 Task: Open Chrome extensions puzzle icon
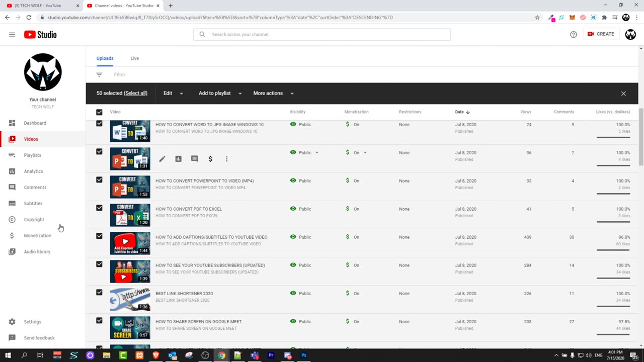click(x=604, y=17)
